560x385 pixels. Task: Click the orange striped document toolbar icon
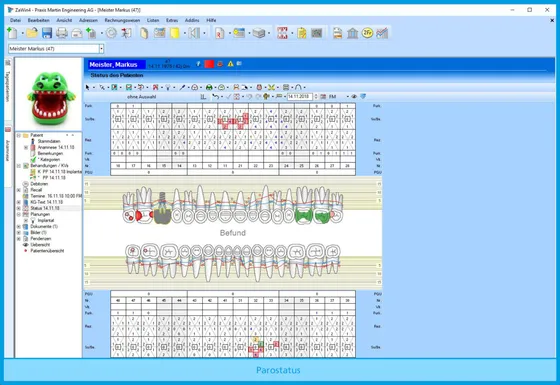[x=338, y=33]
